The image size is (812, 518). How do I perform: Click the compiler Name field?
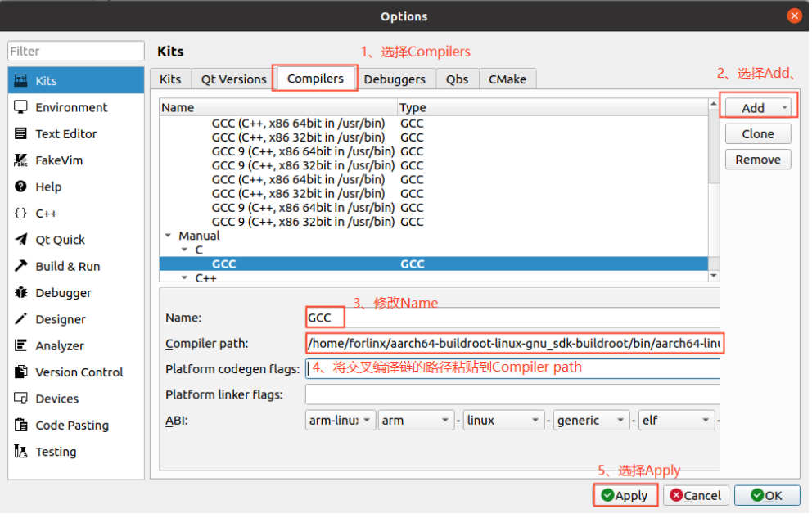tap(512, 318)
